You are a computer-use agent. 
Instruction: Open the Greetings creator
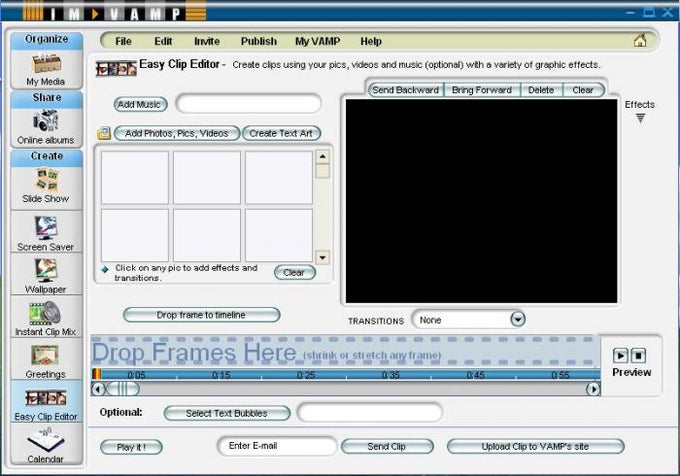[46, 361]
